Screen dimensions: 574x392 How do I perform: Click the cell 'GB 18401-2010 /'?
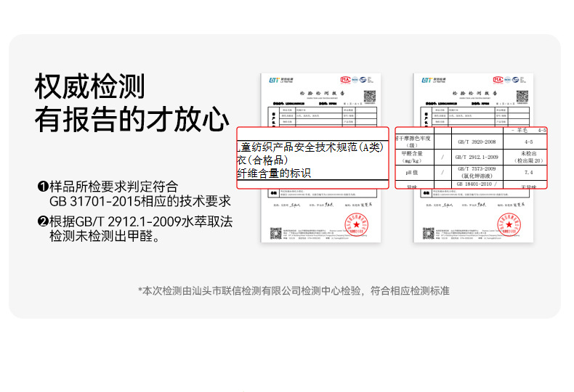click(477, 184)
